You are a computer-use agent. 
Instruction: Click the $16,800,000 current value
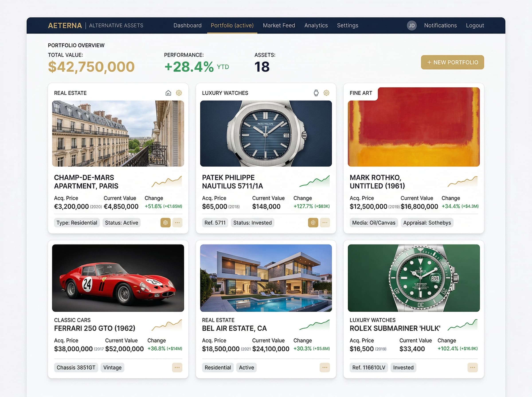(x=419, y=206)
